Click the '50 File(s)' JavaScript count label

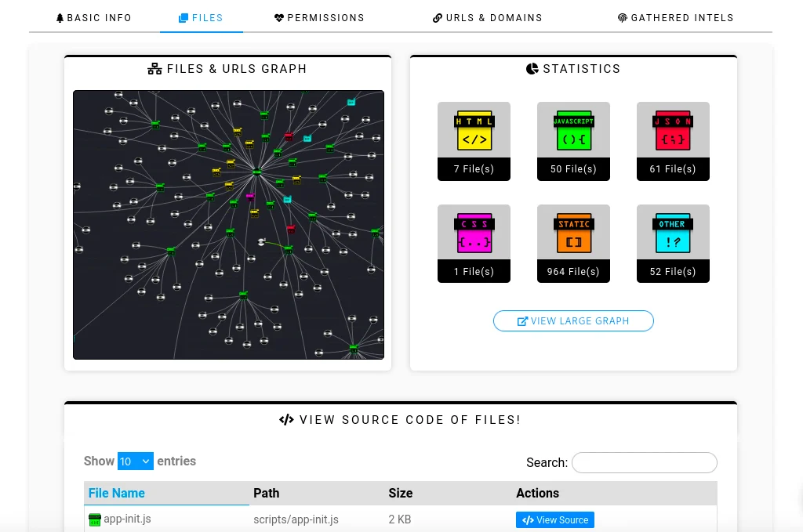coord(573,168)
